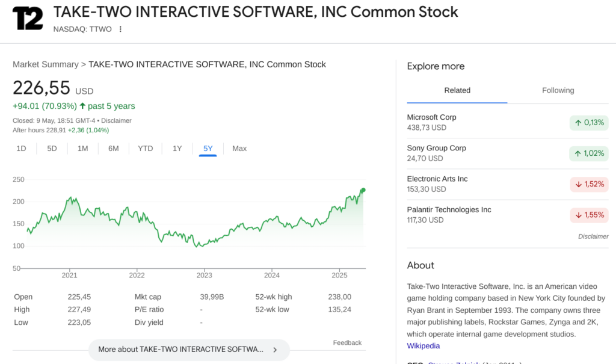Click the 226,55 current price
Screen dimensions: 616x364
pyautogui.click(x=42, y=88)
